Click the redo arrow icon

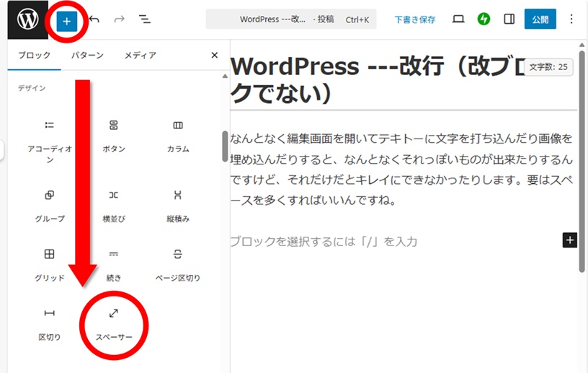119,19
